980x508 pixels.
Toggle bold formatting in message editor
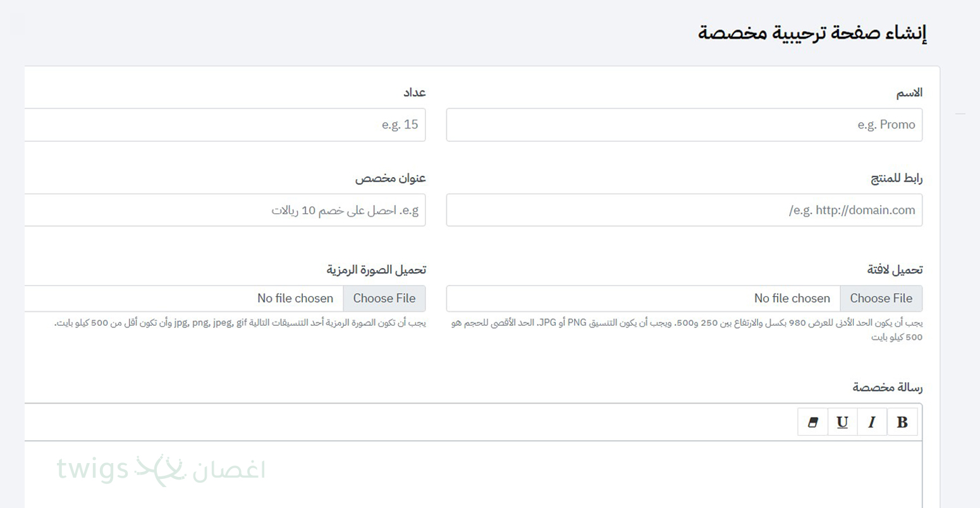pos(902,422)
